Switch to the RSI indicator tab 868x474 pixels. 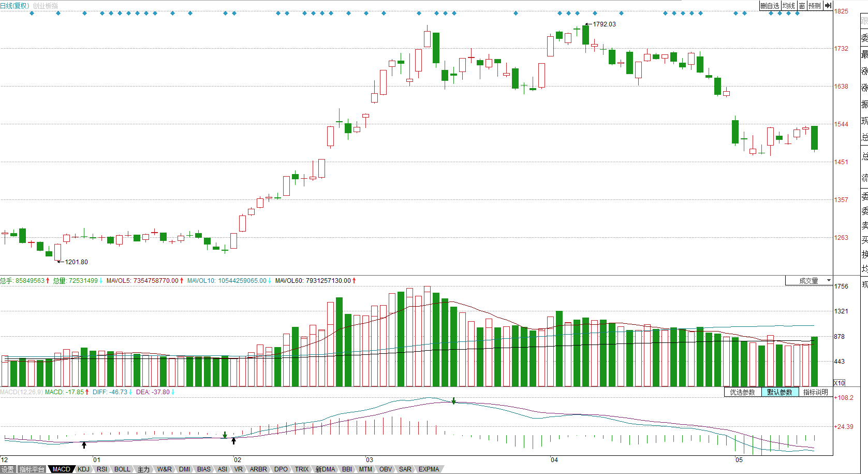(102, 469)
